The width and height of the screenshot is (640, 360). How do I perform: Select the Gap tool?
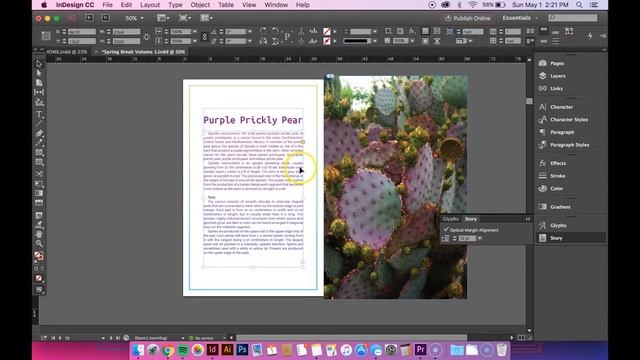(x=39, y=93)
